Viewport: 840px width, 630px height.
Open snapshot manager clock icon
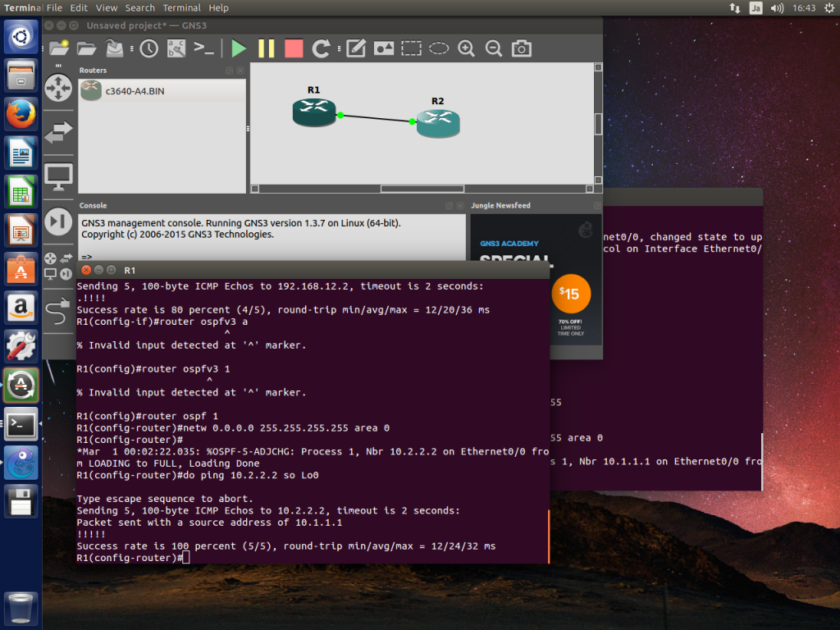click(149, 48)
